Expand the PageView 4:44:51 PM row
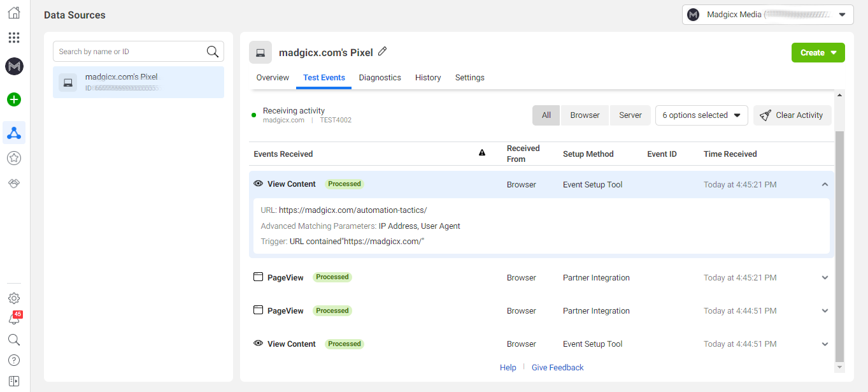 825,311
